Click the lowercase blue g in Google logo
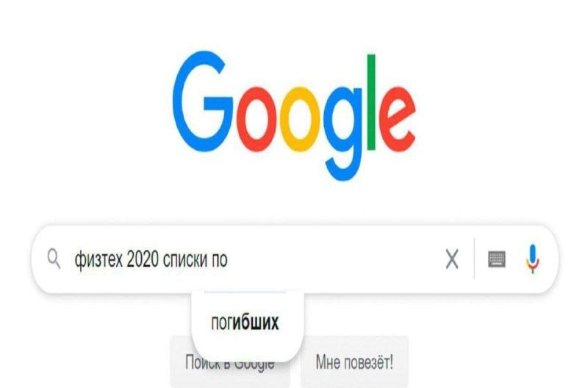The image size is (588, 388). click(x=343, y=133)
